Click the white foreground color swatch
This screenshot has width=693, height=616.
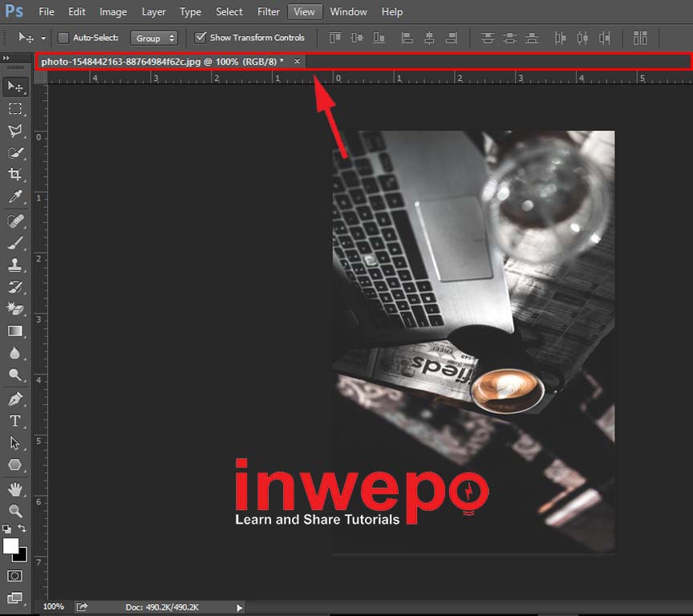(x=10, y=546)
